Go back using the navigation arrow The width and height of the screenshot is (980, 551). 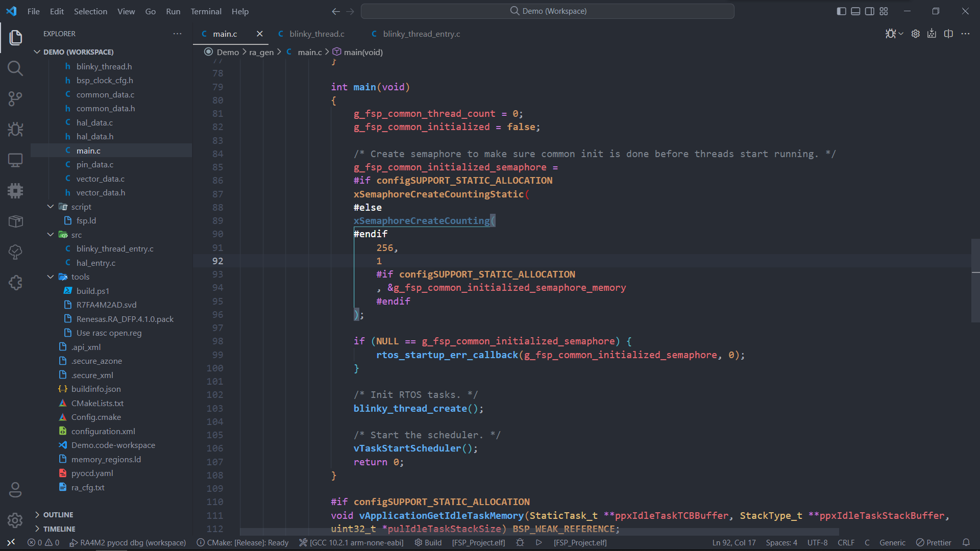[x=336, y=11]
